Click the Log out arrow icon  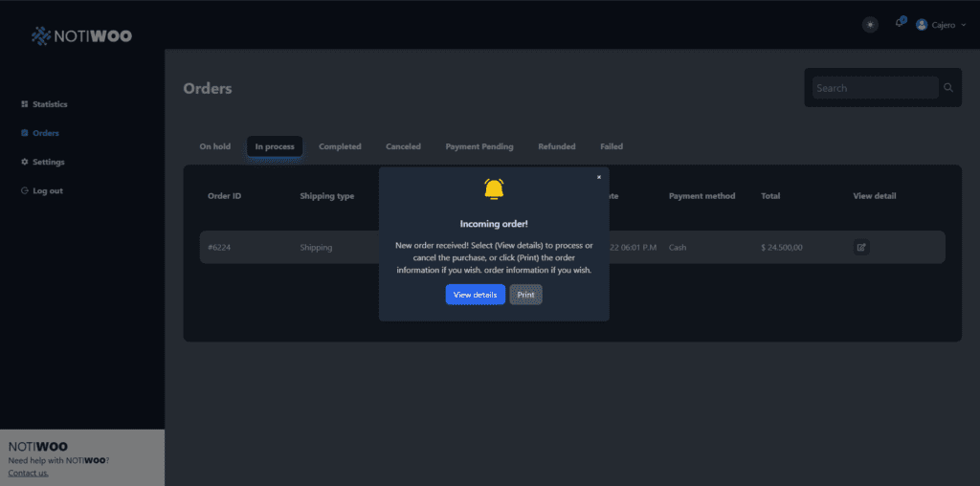coord(24,190)
